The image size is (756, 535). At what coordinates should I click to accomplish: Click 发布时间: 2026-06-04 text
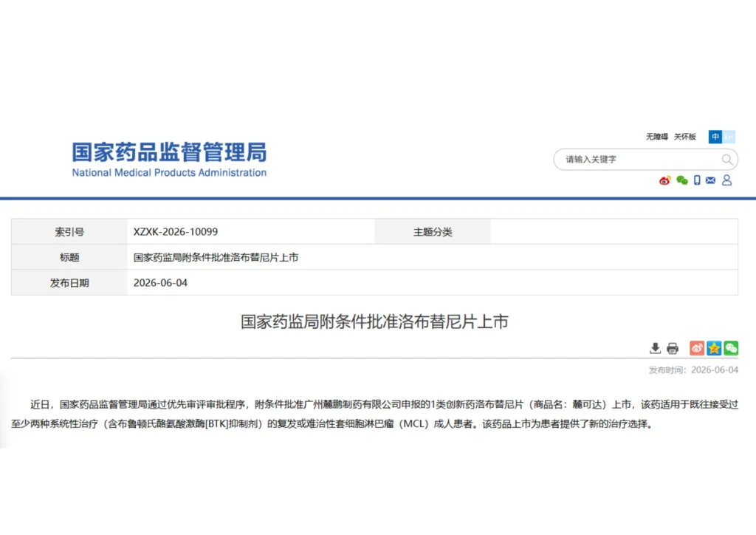click(x=693, y=370)
